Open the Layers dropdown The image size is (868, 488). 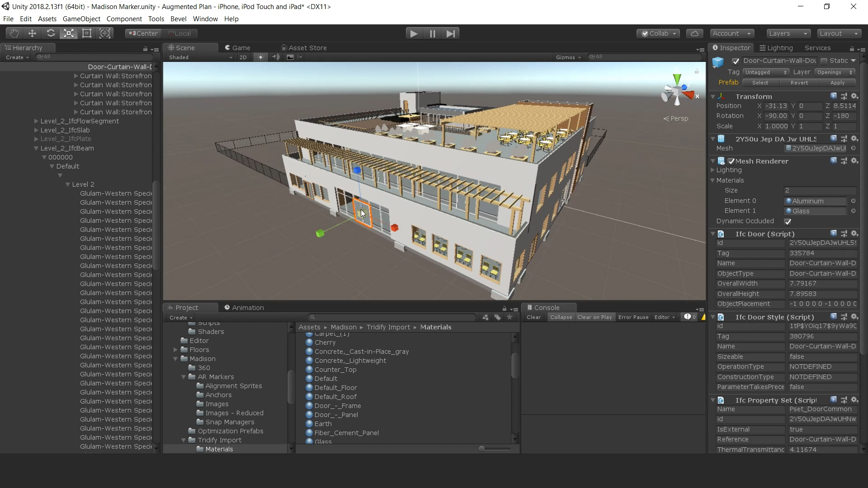[788, 33]
